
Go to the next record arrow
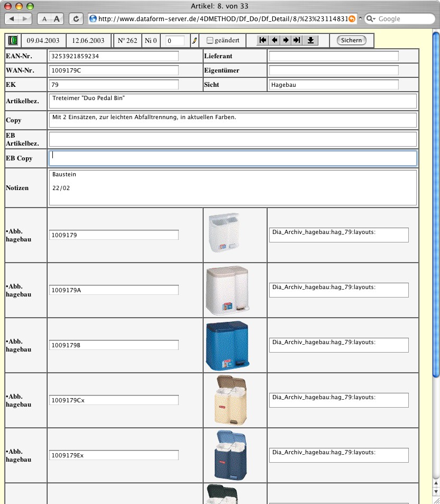click(x=286, y=40)
